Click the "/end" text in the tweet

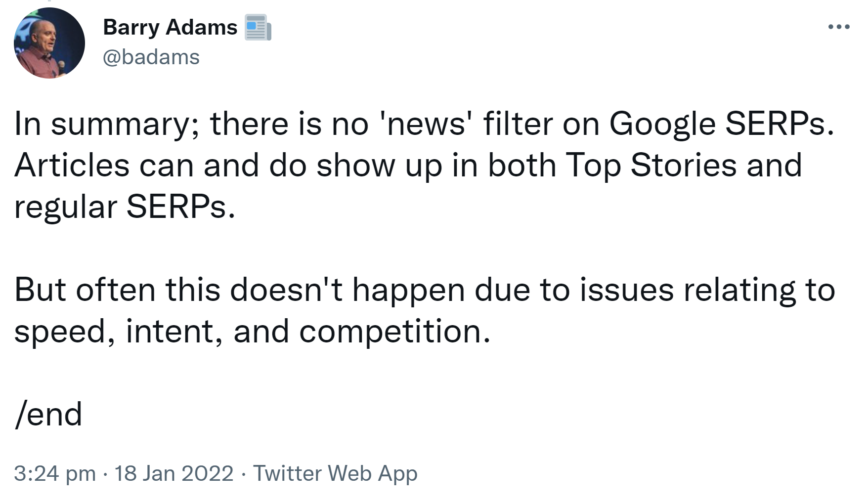[x=48, y=414]
